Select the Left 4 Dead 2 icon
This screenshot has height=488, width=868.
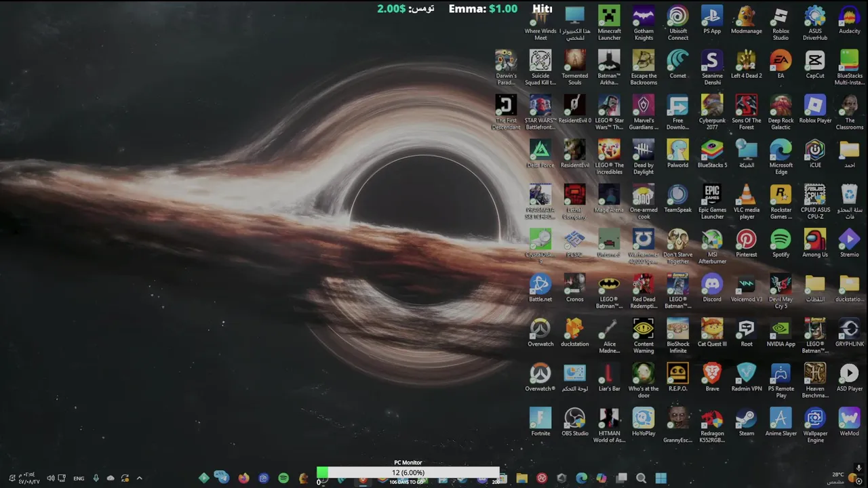click(746, 64)
